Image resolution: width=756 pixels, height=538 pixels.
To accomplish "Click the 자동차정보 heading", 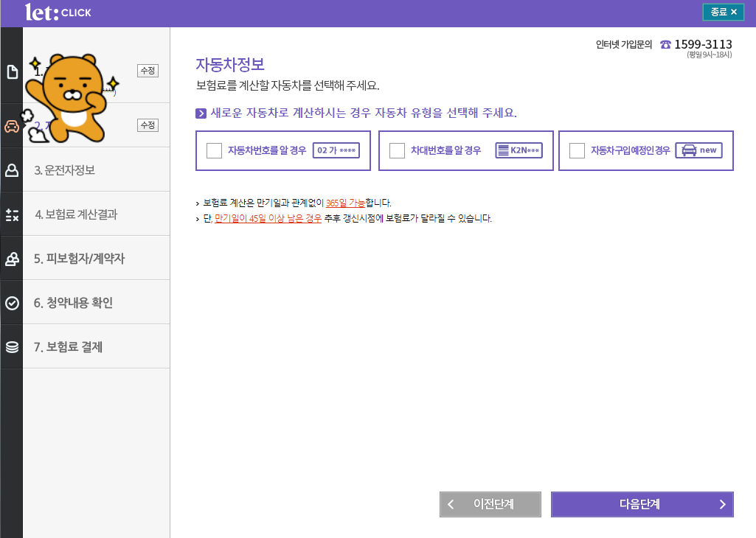I will (230, 65).
